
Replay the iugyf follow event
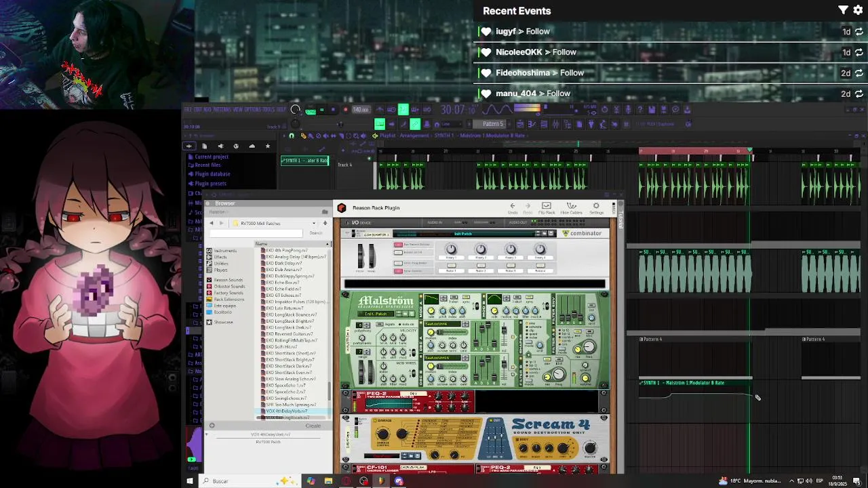(859, 32)
